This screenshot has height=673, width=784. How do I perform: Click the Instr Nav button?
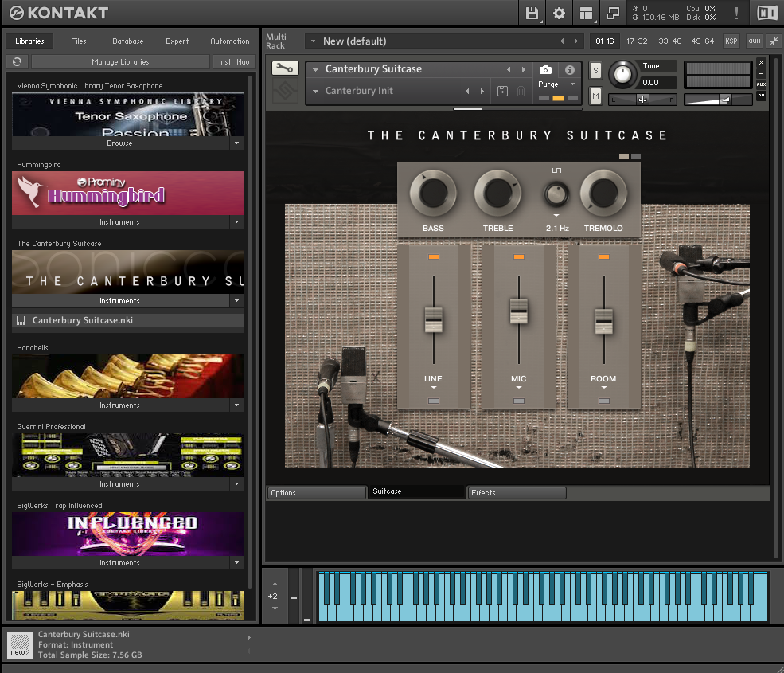pyautogui.click(x=234, y=61)
